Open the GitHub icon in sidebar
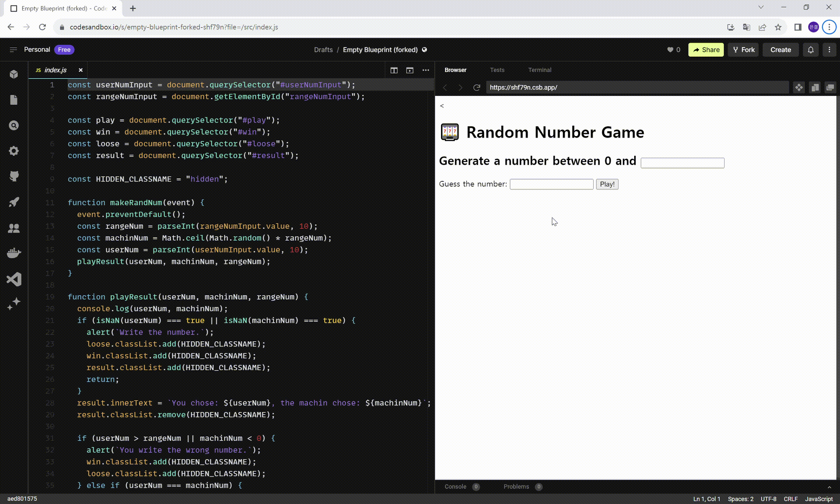The height and width of the screenshot is (504, 840). [14, 176]
